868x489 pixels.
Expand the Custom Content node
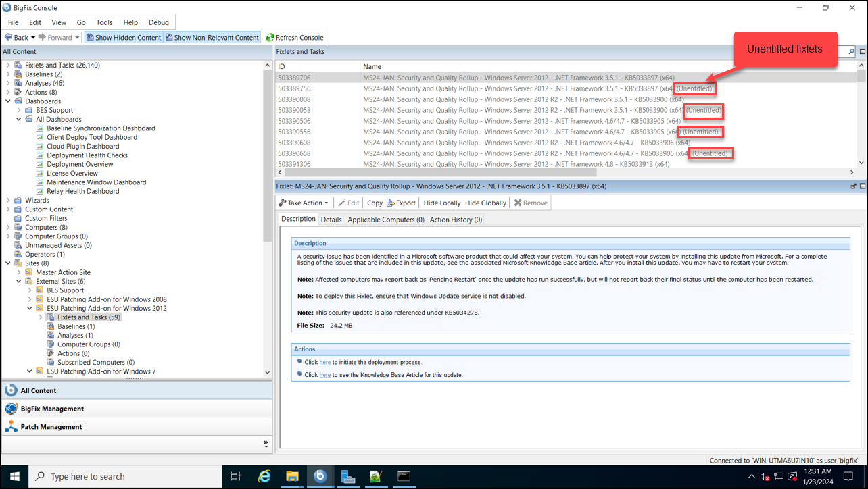point(8,209)
